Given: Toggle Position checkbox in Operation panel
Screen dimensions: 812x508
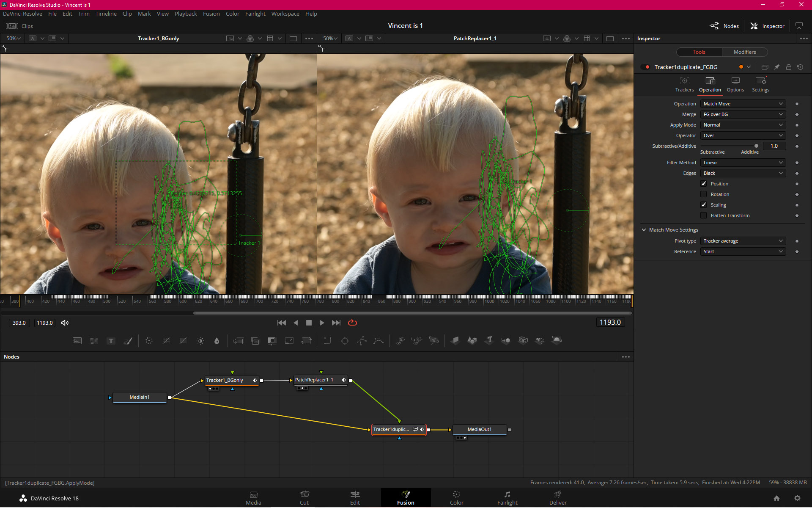Looking at the screenshot, I should pyautogui.click(x=705, y=184).
